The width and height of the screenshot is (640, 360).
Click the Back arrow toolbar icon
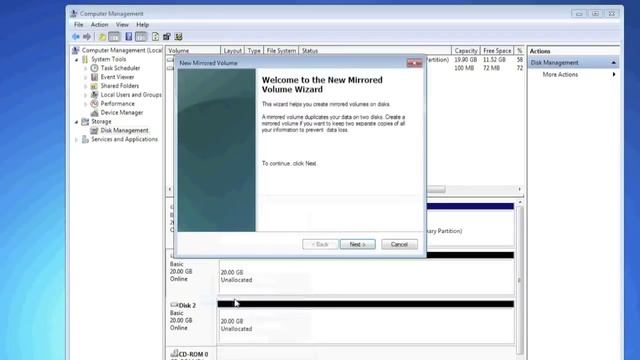(76, 37)
